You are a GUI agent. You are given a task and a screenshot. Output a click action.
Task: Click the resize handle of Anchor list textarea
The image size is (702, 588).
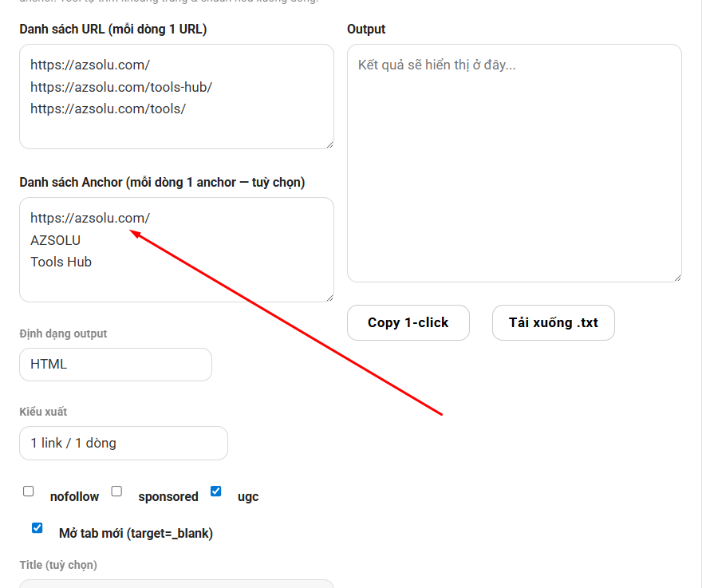tap(330, 298)
